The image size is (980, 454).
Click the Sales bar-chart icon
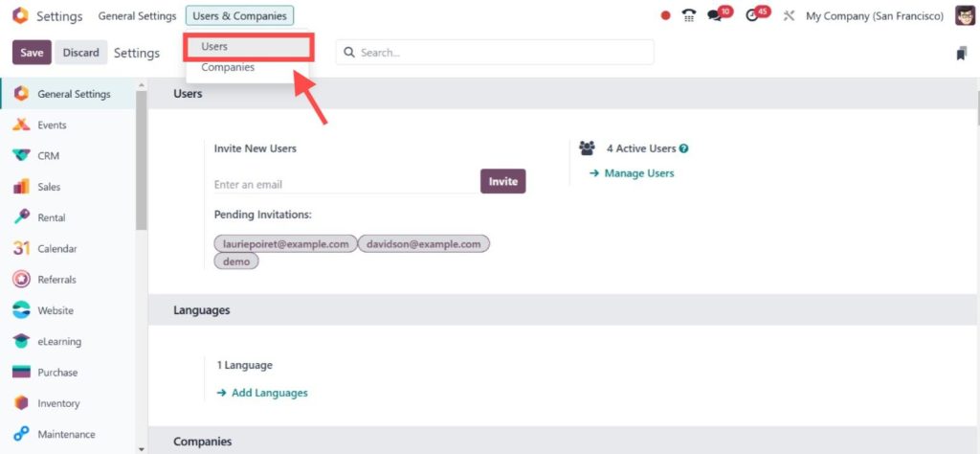point(21,187)
